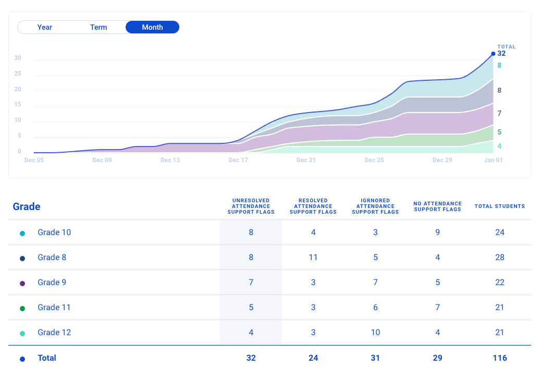Click the Grade table heading
The width and height of the screenshot is (540, 392).
tap(27, 206)
